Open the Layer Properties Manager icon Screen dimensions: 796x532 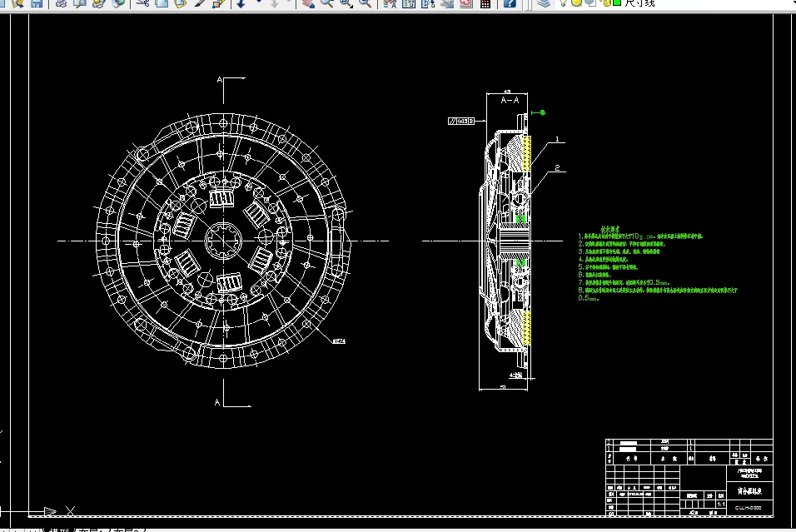544,3
